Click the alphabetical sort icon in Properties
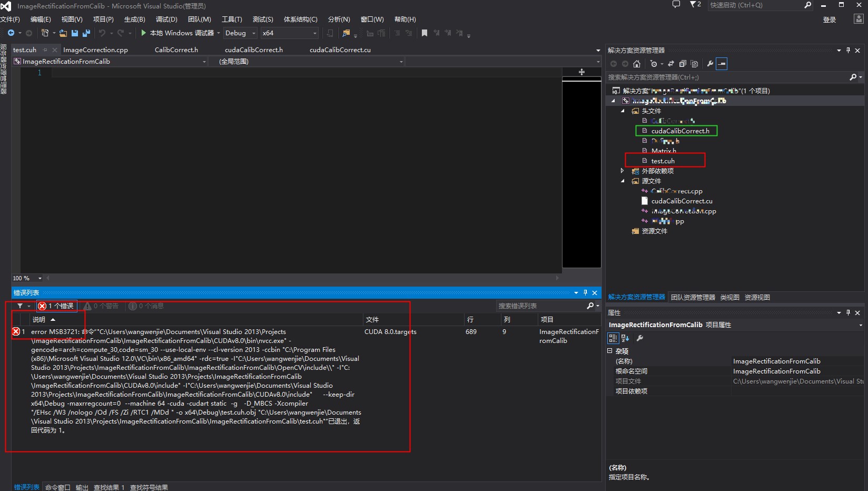868x491 pixels. click(x=625, y=338)
